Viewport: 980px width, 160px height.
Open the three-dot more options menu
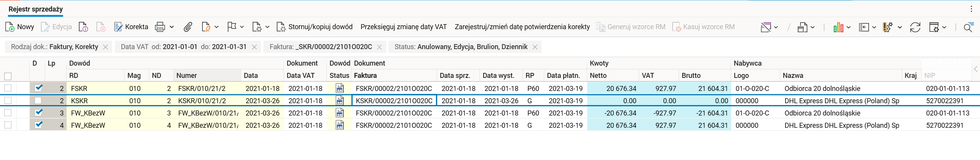pyautogui.click(x=971, y=9)
